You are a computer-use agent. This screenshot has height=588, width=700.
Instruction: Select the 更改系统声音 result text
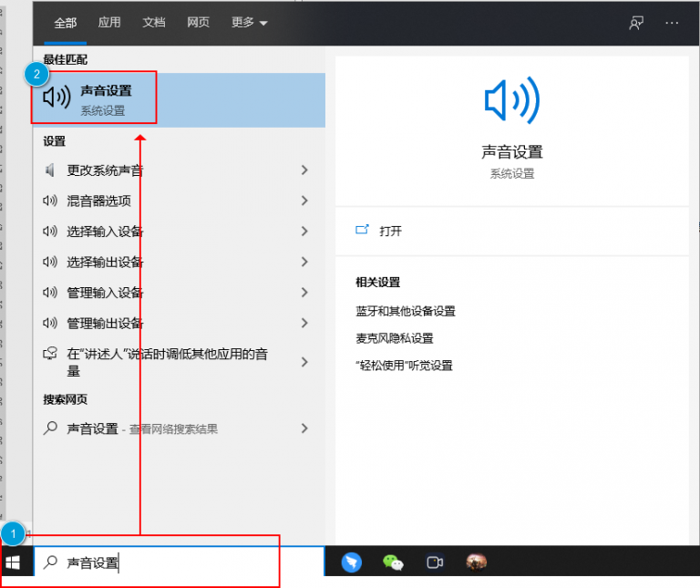(105, 170)
